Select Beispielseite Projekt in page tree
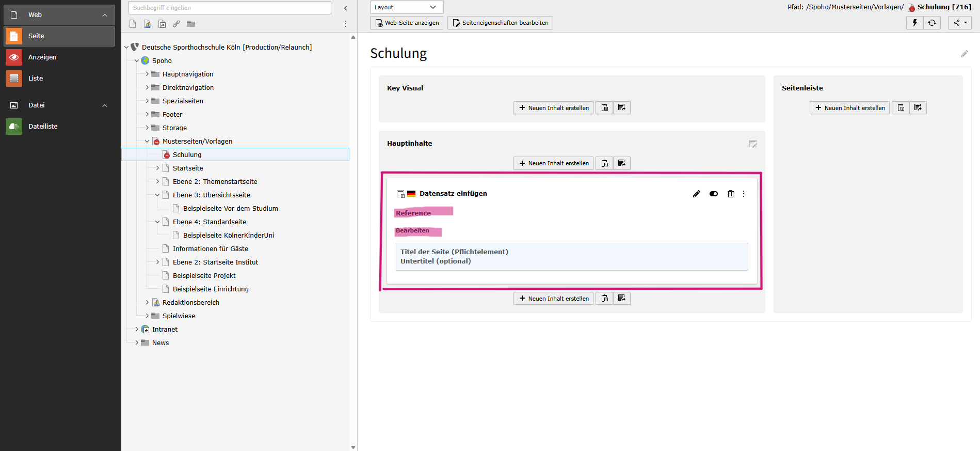 coord(204,275)
